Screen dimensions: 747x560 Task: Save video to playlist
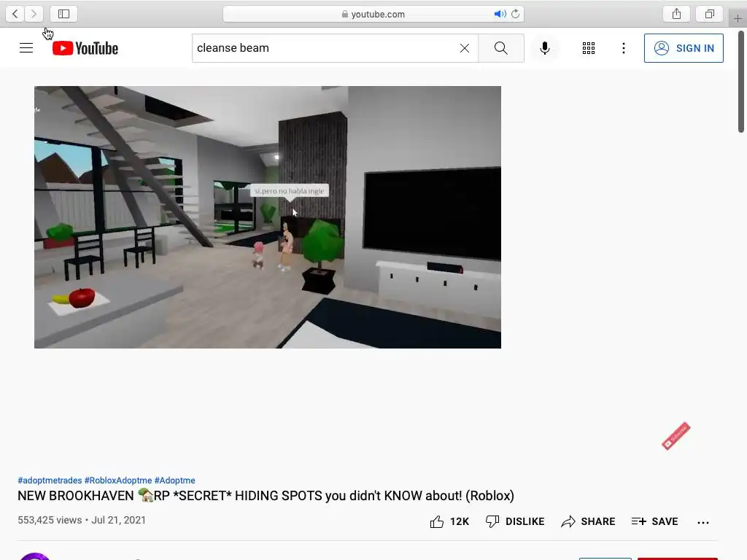coord(654,521)
